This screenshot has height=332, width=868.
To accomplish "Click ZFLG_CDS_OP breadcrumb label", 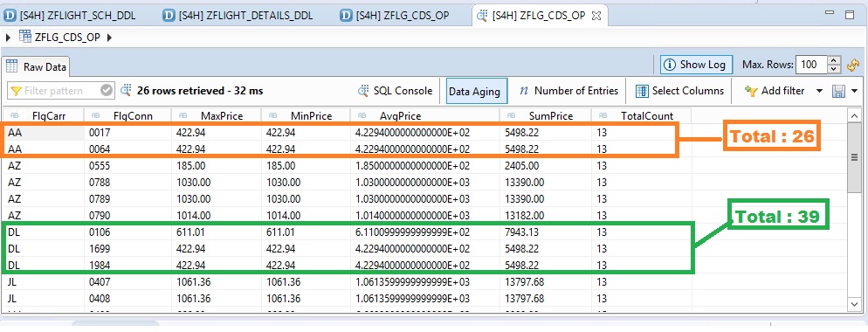I will (67, 38).
